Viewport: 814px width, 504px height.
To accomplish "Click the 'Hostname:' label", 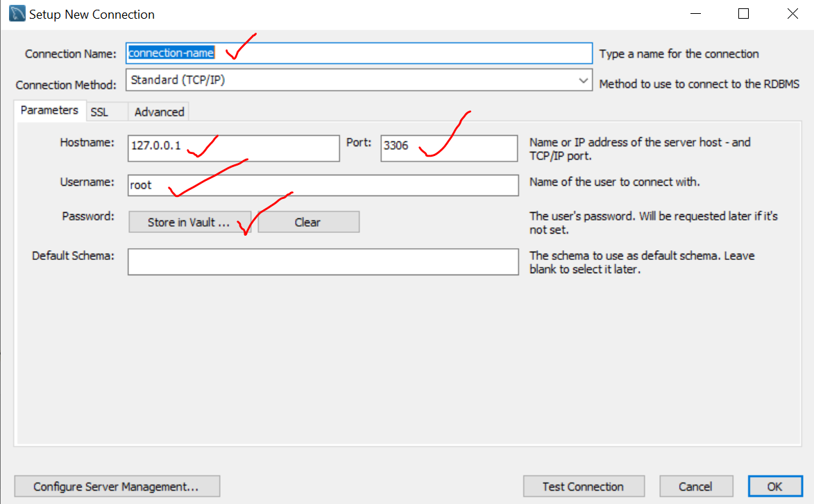I will (87, 143).
